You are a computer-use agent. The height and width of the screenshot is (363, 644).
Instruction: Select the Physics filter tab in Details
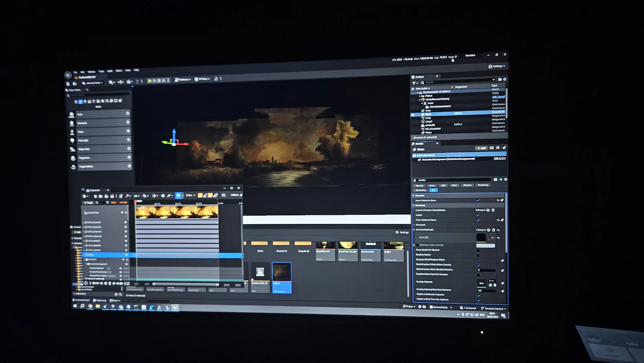pos(467,185)
